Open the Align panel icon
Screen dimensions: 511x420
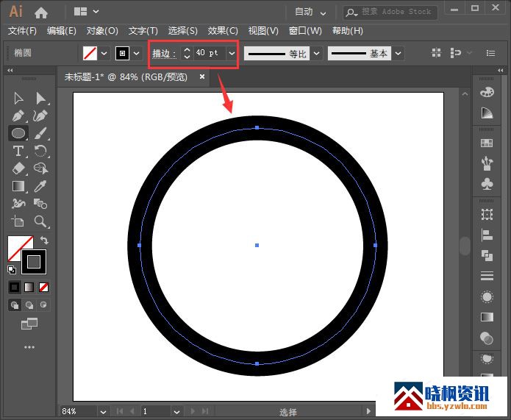point(487,235)
